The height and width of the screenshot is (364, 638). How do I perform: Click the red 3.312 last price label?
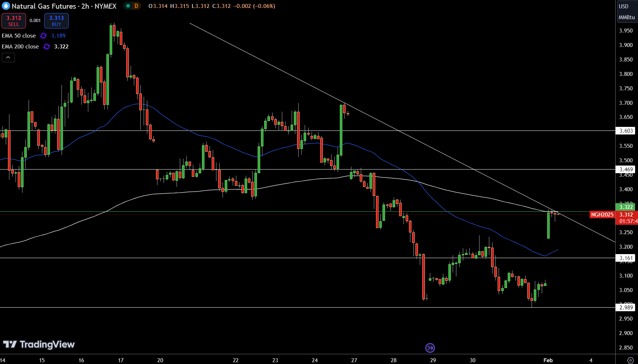[x=626, y=218]
